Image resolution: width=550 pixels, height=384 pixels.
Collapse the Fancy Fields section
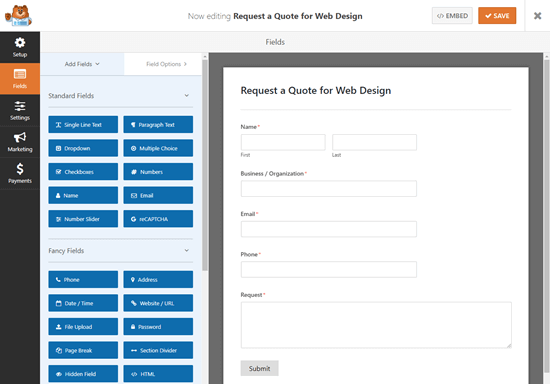[x=187, y=250]
